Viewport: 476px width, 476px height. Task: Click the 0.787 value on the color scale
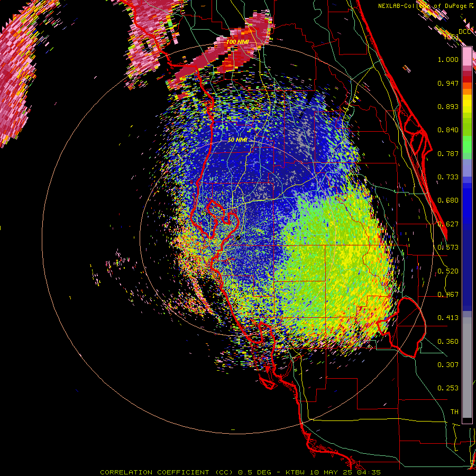(448, 153)
